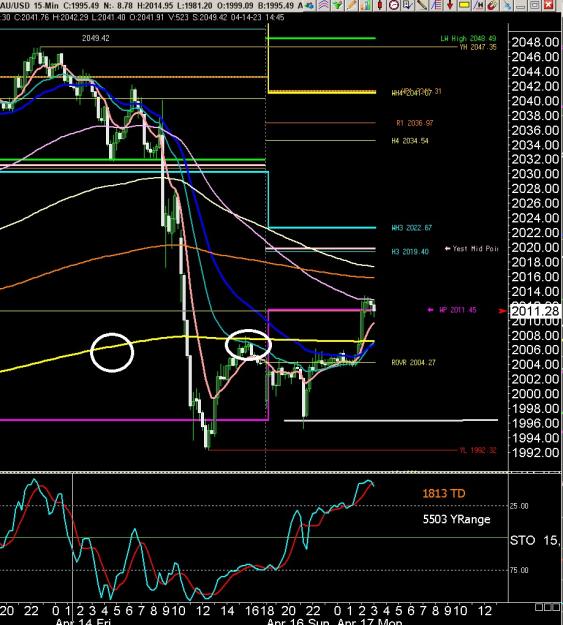Click the green arrow toolbar icon
The width and height of the screenshot is (563, 625).
[337, 5]
